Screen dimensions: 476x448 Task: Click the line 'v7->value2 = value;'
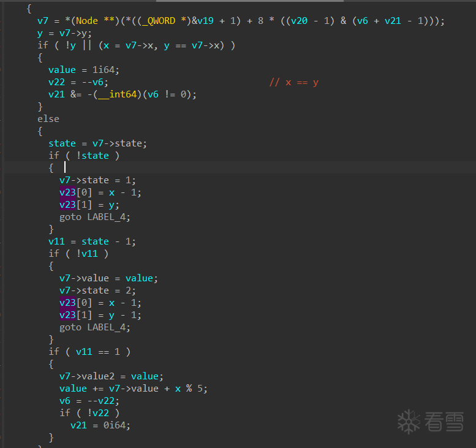coord(111,376)
